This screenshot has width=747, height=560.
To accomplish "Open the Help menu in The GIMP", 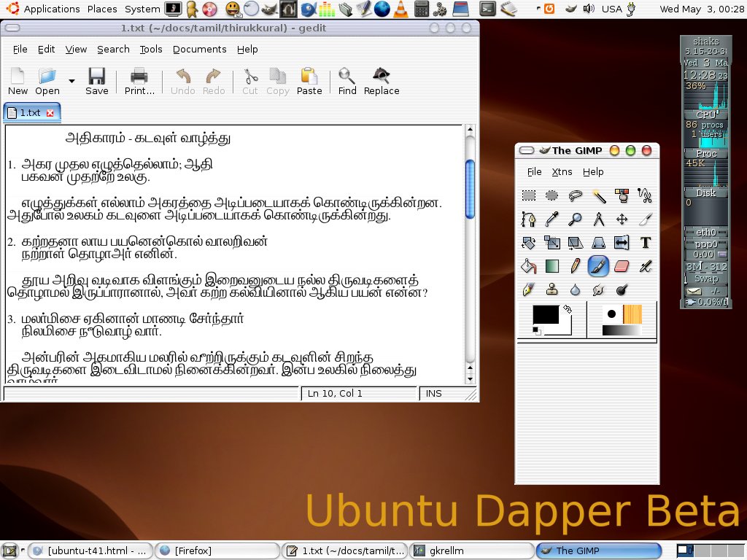I will 593,172.
